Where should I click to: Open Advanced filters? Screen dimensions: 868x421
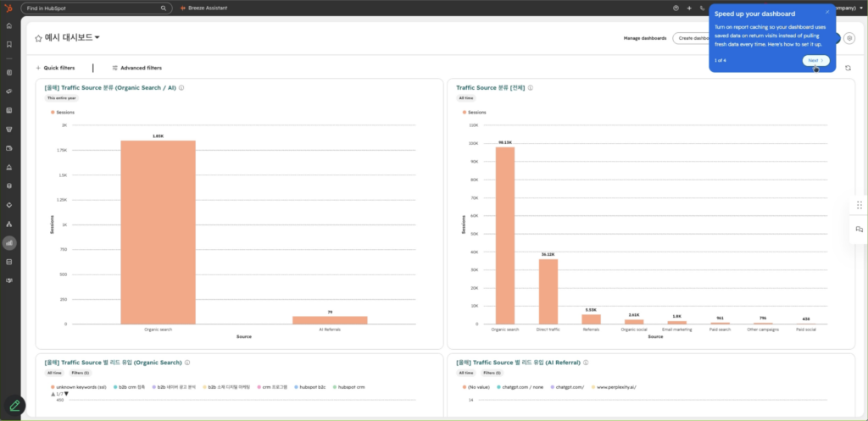point(136,68)
